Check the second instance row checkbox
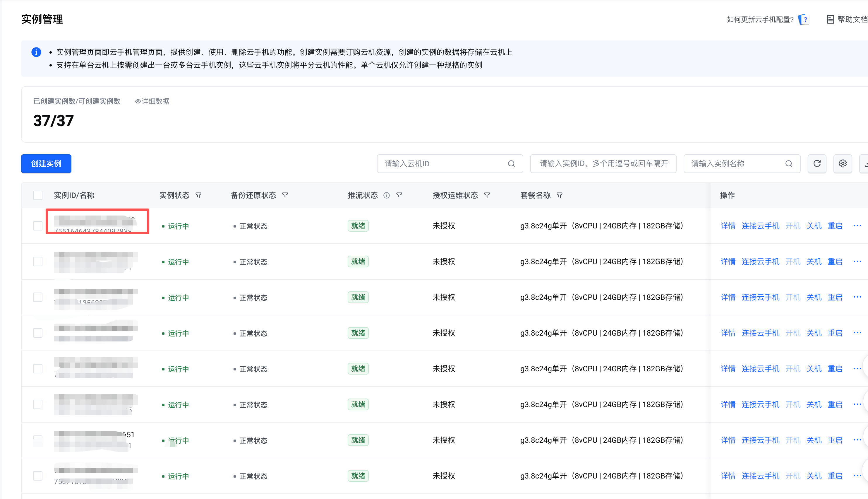This screenshot has height=499, width=868. [x=38, y=262]
